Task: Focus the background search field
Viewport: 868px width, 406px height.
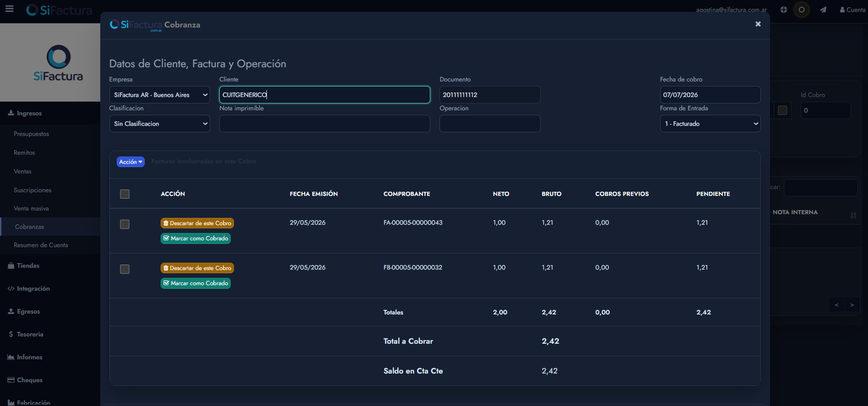Action: [820, 188]
